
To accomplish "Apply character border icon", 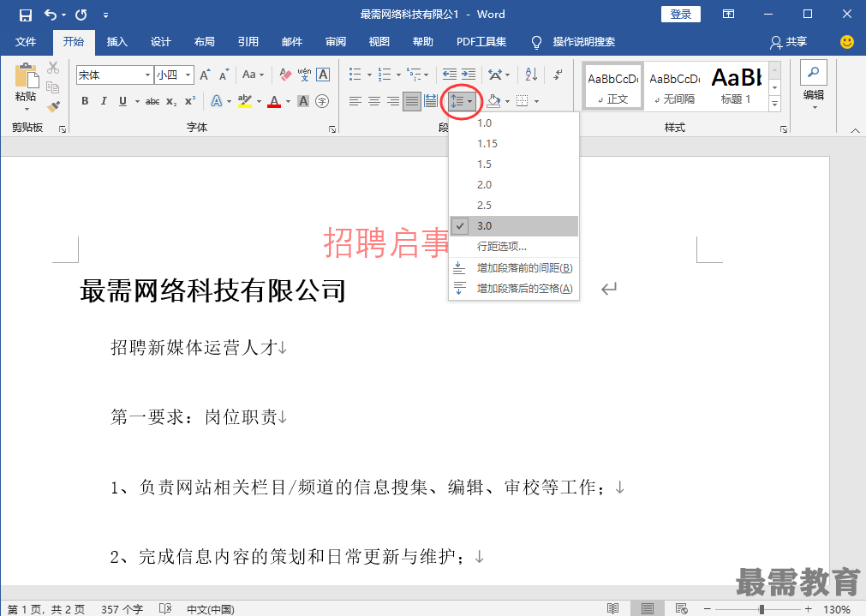I will [x=323, y=75].
